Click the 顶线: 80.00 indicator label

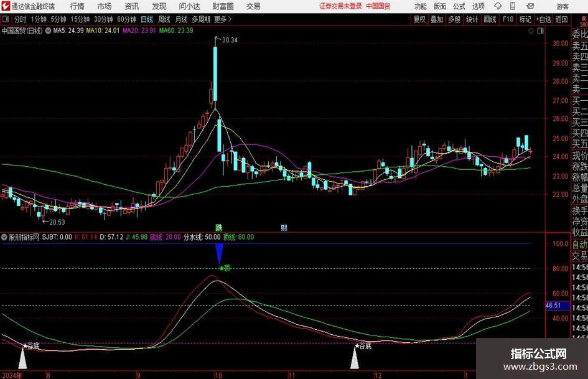[x=238, y=237]
